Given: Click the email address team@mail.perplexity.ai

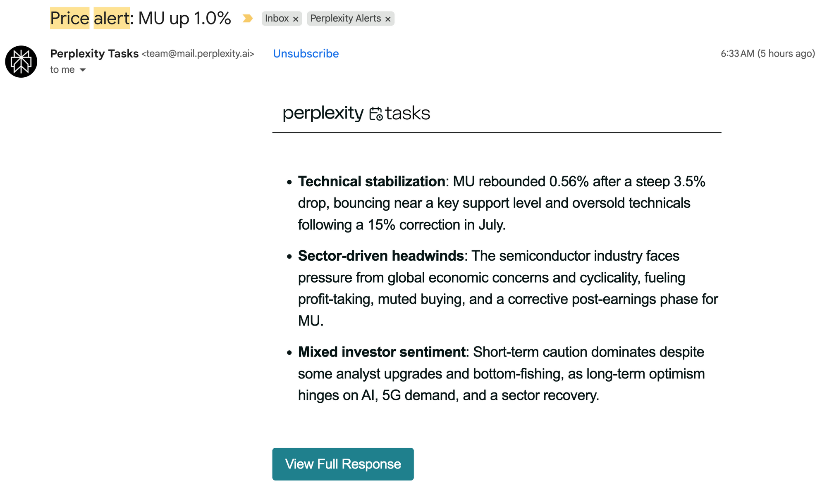Looking at the screenshot, I should click(198, 54).
